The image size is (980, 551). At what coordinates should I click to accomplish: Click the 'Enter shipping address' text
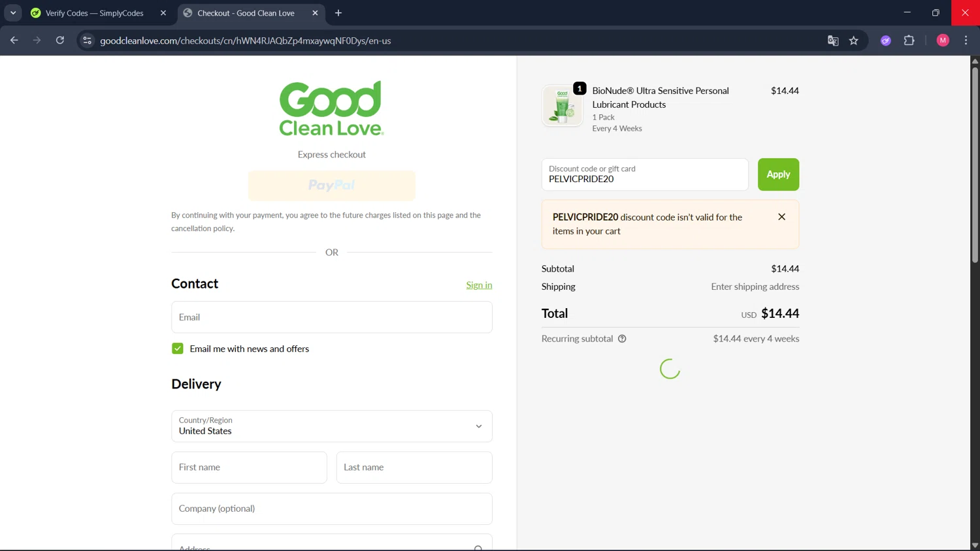pyautogui.click(x=755, y=287)
